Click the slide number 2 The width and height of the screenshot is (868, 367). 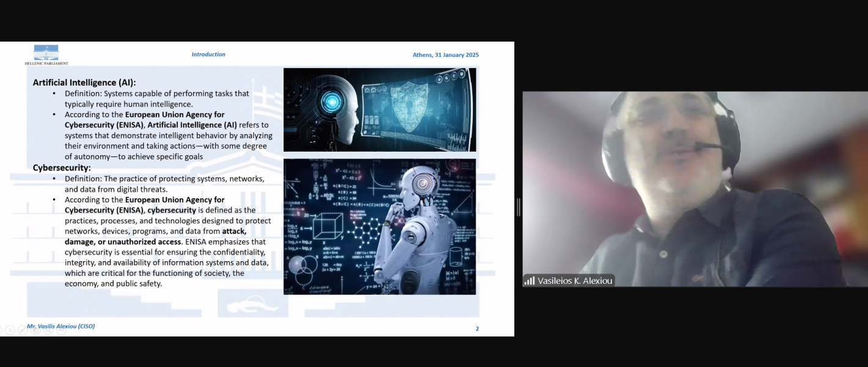point(477,329)
